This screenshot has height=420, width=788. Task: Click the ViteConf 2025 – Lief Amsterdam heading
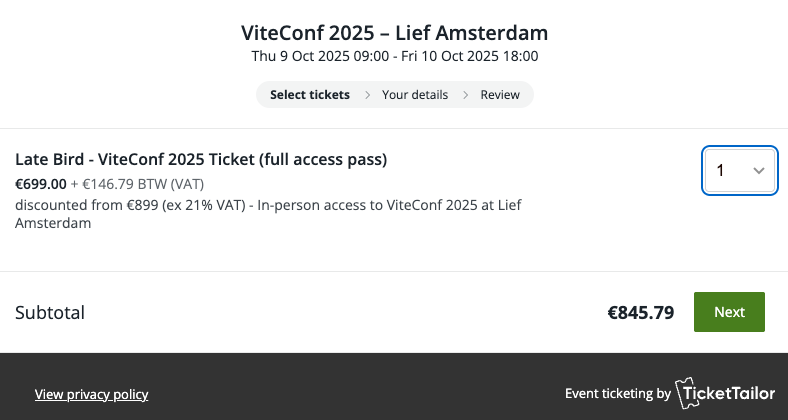(x=395, y=33)
